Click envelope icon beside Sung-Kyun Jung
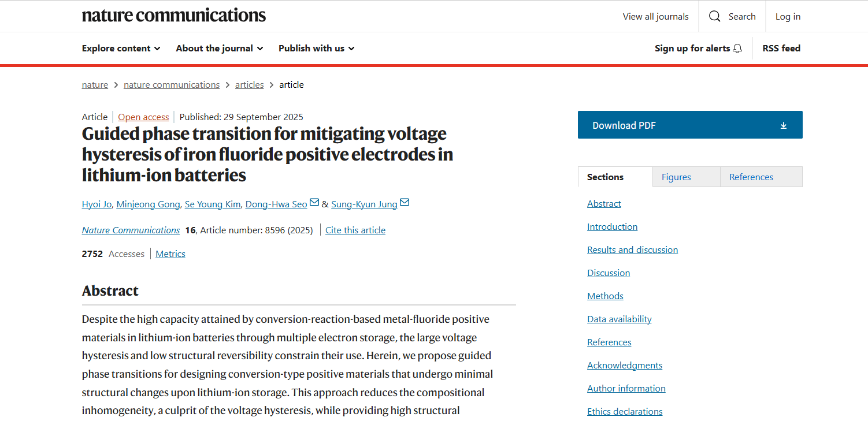The image size is (868, 421). pos(405,203)
